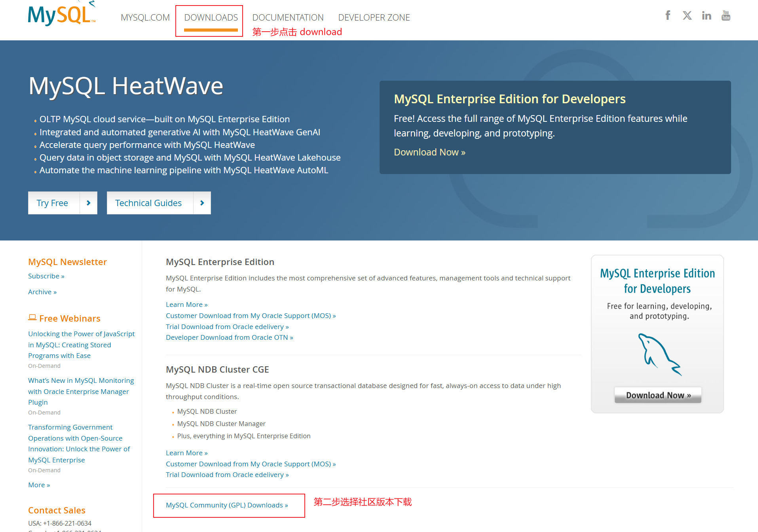The height and width of the screenshot is (532, 758).
Task: Click the MySQL Enterprise Edition section heading
Action: (x=220, y=262)
